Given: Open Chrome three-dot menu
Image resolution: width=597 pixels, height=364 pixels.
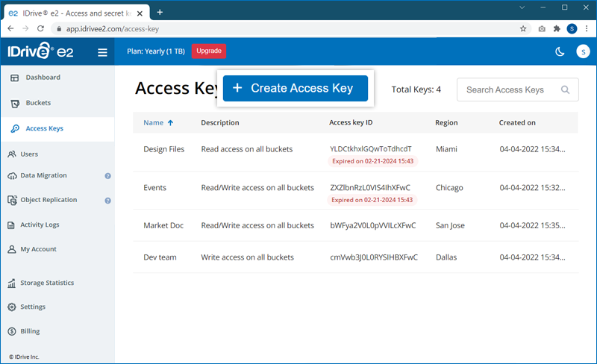Looking at the screenshot, I should [x=587, y=28].
